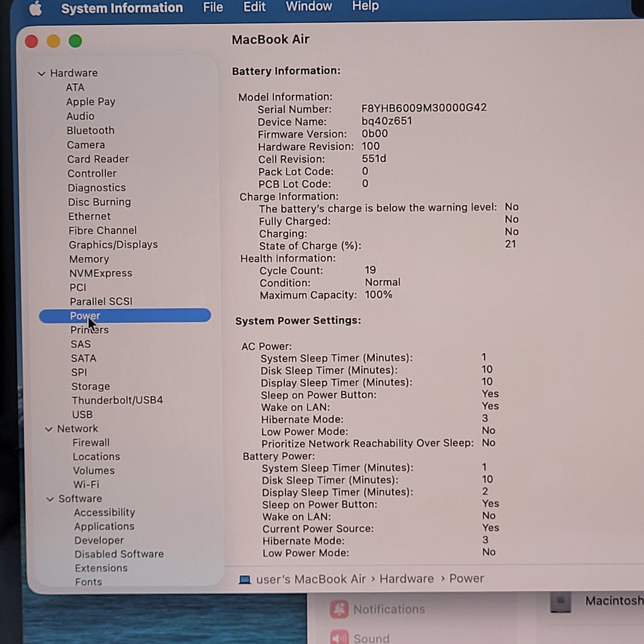Select Bluetooth in hardware list
The width and height of the screenshot is (644, 644).
coord(91,130)
